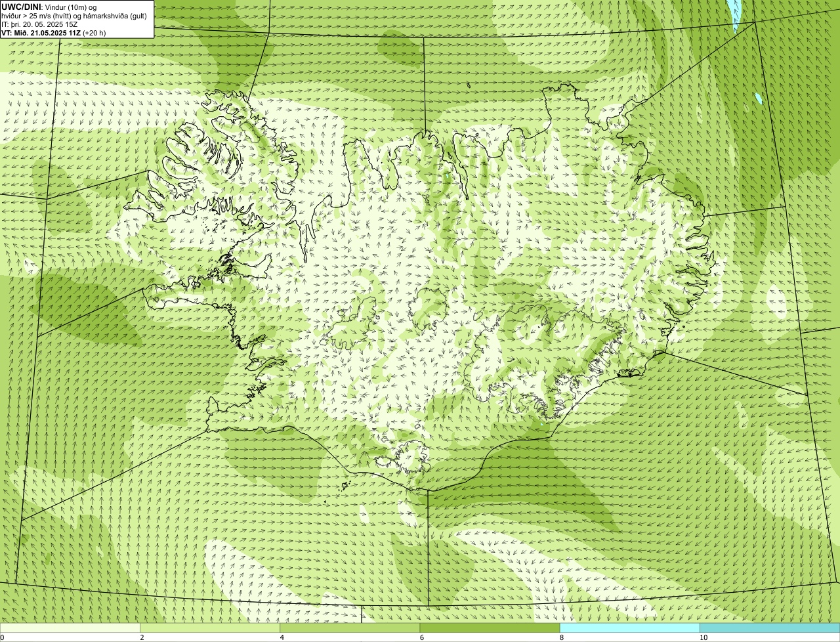Click the '2' label on the wind scale

[x=142, y=637]
